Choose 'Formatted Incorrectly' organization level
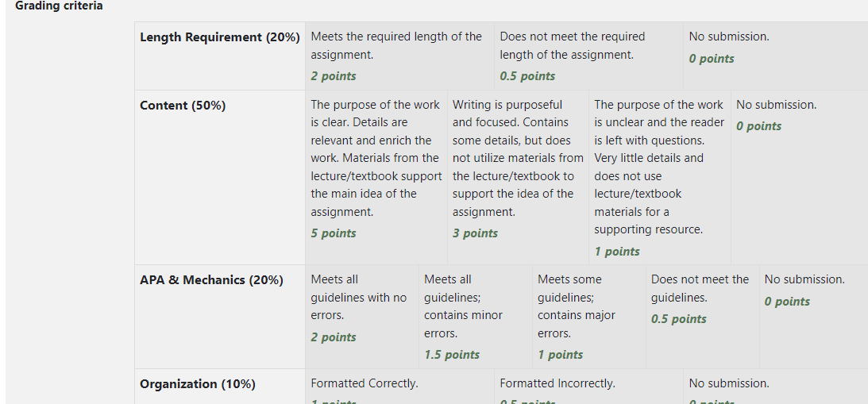Image resolution: width=868 pixels, height=404 pixels. 588,387
